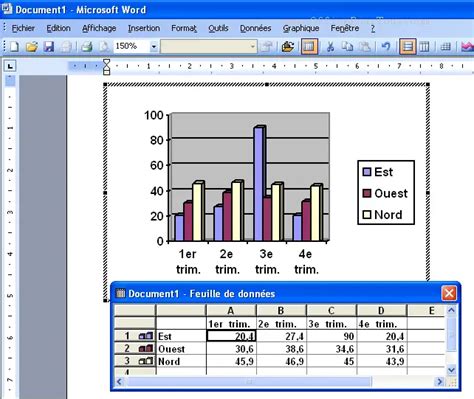The width and height of the screenshot is (474, 399).
Task: Select row 1 header with Est series icon
Action: click(x=135, y=336)
